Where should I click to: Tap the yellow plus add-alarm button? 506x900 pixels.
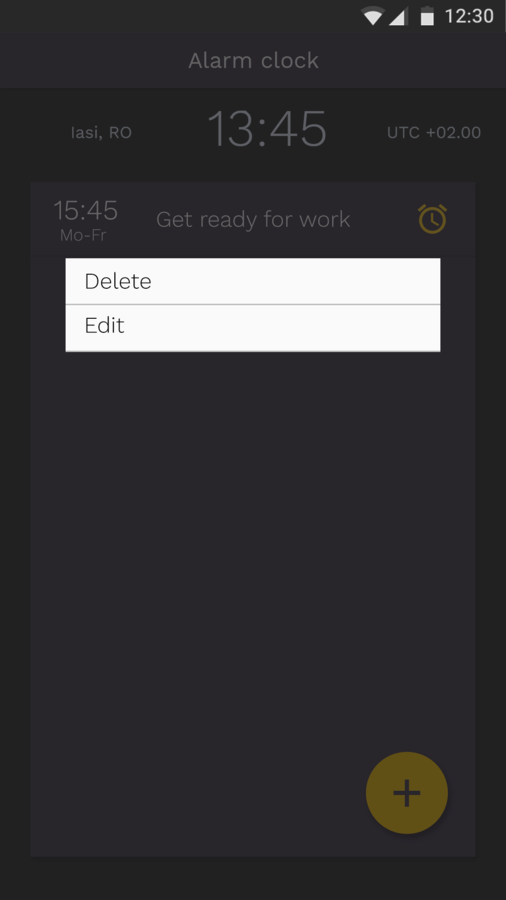407,793
